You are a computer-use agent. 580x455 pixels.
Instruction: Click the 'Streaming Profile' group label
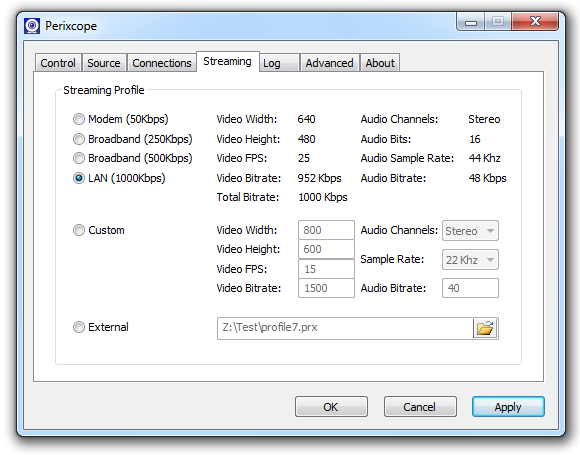[104, 90]
